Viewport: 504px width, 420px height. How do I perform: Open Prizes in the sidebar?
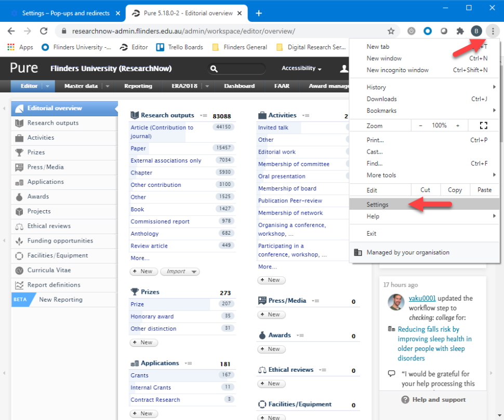pyautogui.click(x=64, y=153)
